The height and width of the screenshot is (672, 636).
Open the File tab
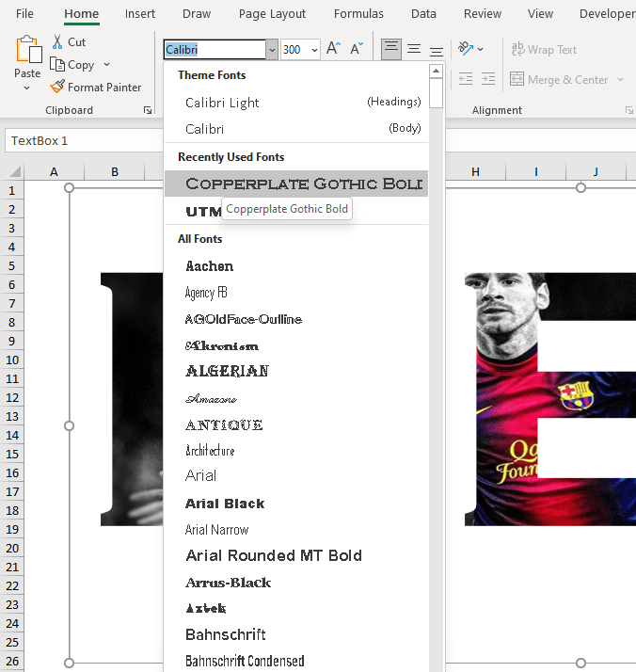coord(24,14)
